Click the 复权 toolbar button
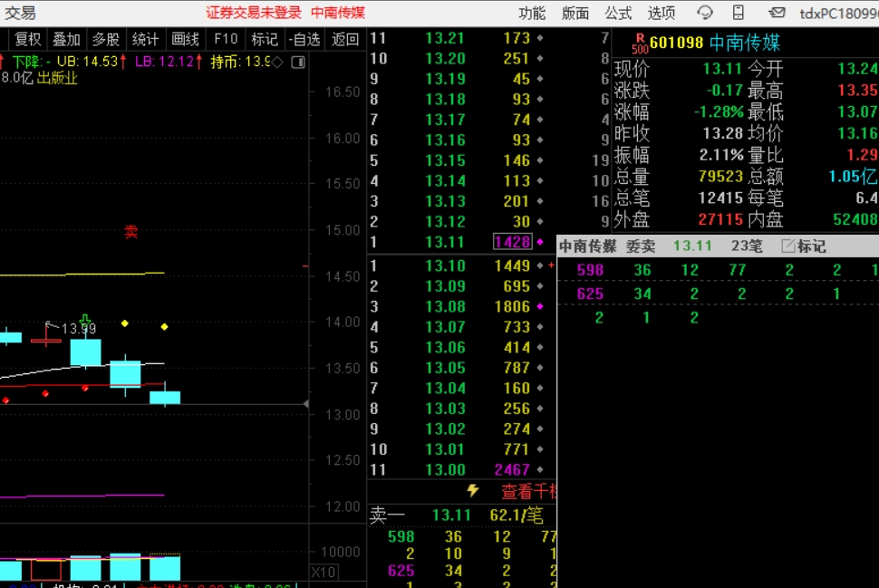Viewport: 879px width, 588px height. pyautogui.click(x=27, y=39)
